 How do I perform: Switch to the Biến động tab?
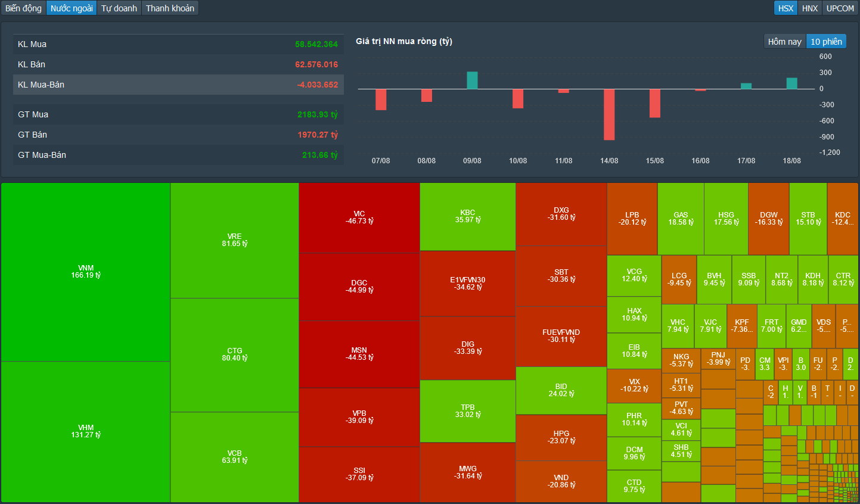23,8
